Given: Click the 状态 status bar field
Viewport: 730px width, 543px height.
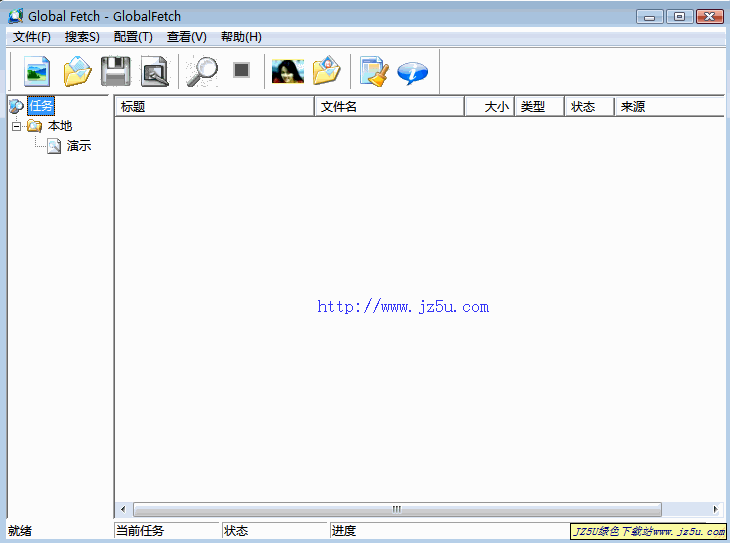Looking at the screenshot, I should point(275,530).
